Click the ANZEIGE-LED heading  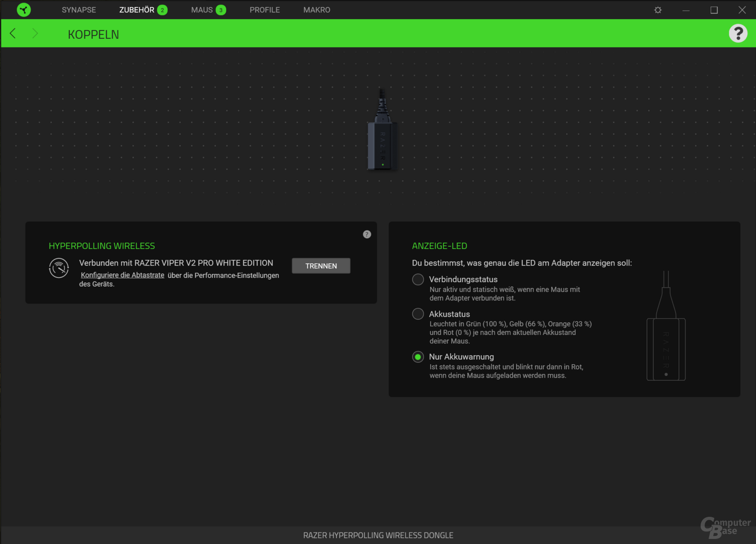440,246
